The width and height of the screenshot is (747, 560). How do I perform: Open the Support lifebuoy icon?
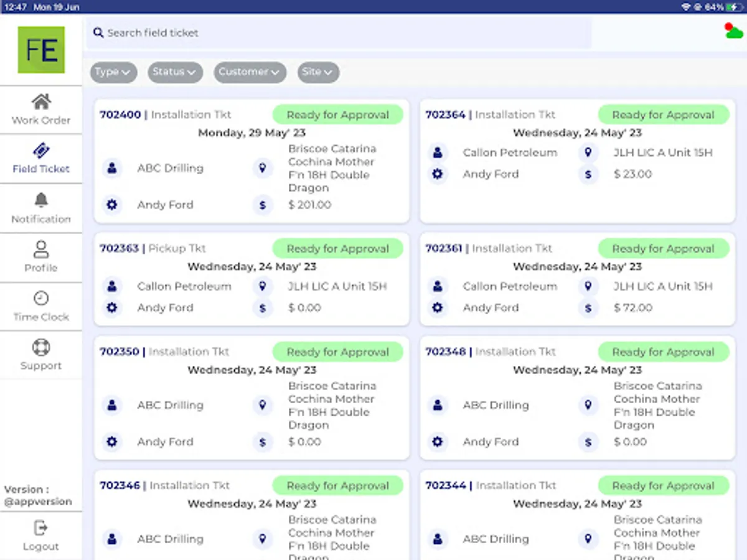coord(41,347)
